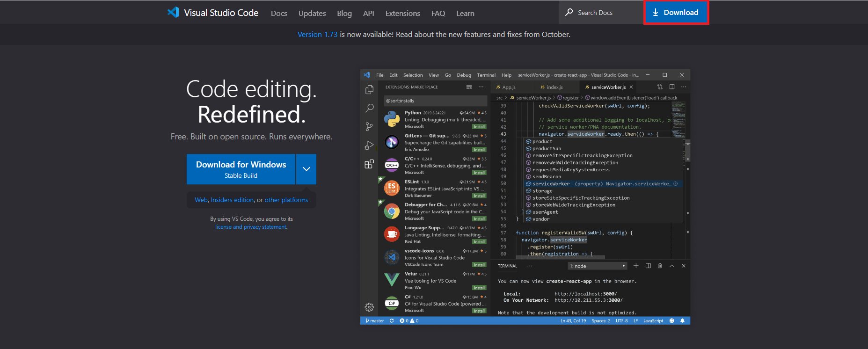Click the Search Docs magnifier icon
868x349 pixels.
click(569, 13)
